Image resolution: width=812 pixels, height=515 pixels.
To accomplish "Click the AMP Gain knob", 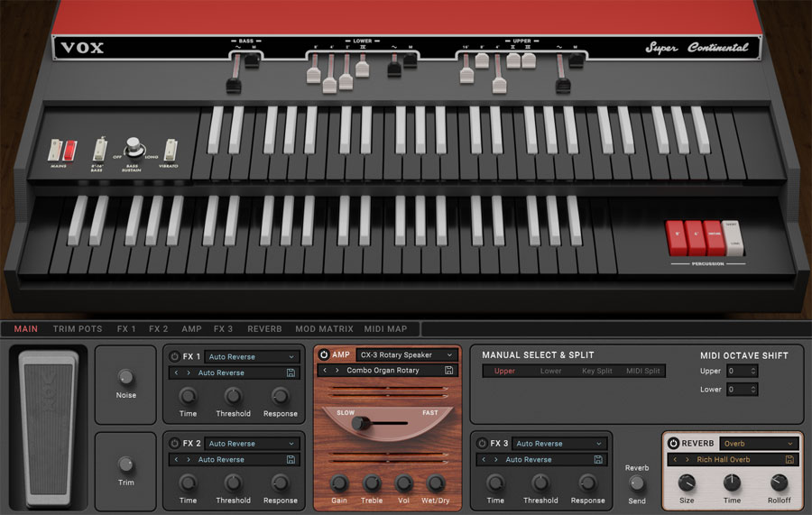I will pos(339,483).
